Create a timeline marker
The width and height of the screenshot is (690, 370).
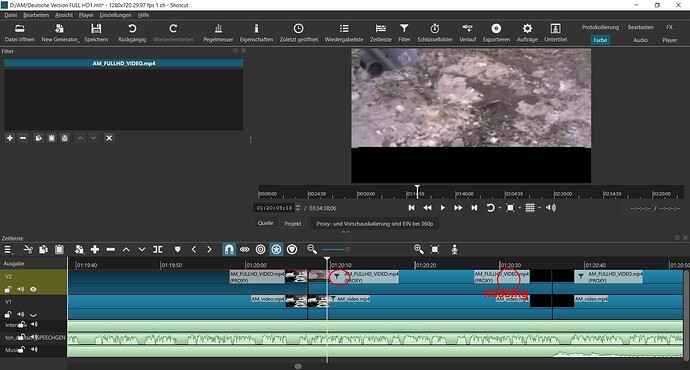(x=177, y=249)
